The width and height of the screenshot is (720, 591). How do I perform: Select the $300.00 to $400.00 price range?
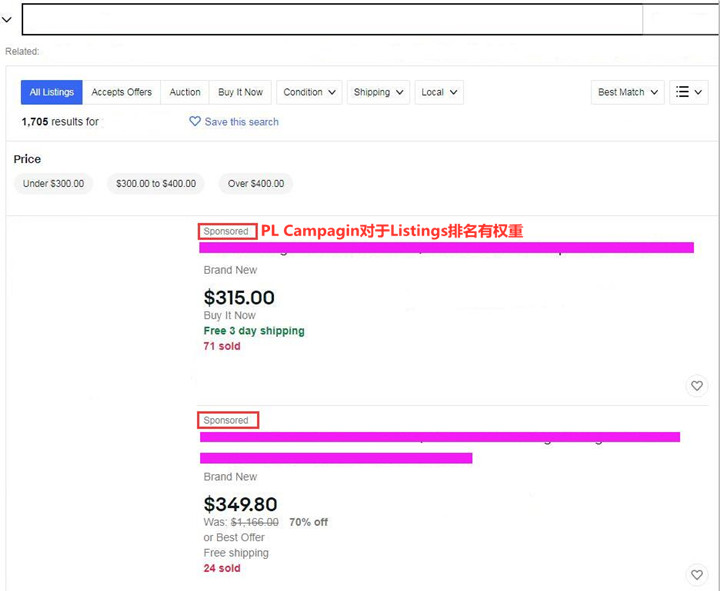click(x=156, y=184)
